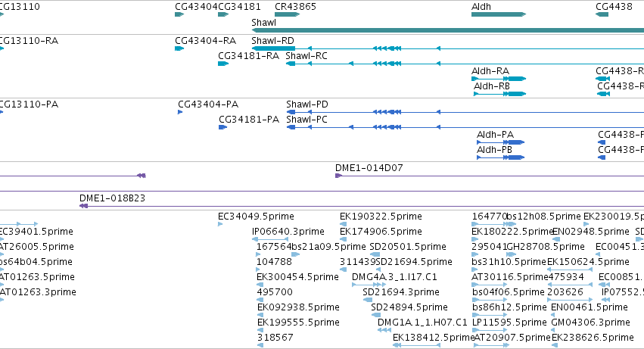This screenshot has height=349, width=644.
Task: Click the EK238626.5prime EST label
Action: point(593,338)
